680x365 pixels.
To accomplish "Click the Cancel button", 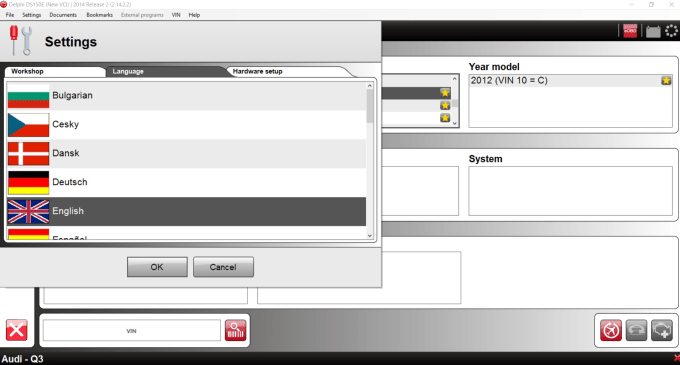I will (x=223, y=267).
